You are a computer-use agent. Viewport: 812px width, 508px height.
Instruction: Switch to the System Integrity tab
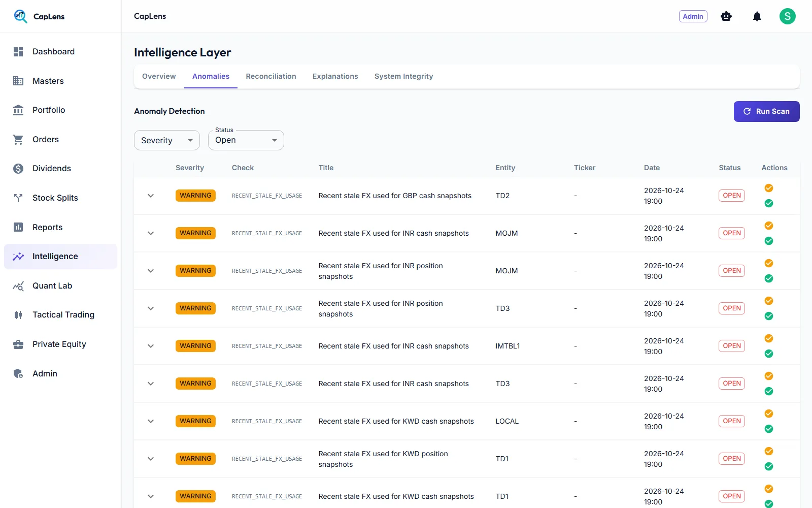click(404, 76)
